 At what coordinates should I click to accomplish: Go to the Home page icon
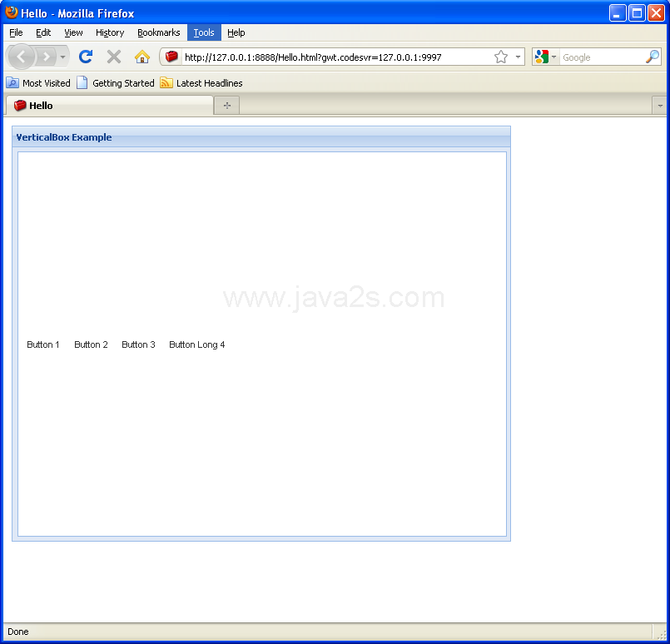coord(141,57)
